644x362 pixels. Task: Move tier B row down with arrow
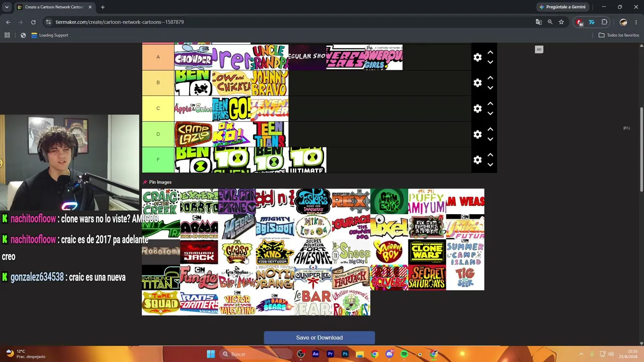pyautogui.click(x=490, y=88)
